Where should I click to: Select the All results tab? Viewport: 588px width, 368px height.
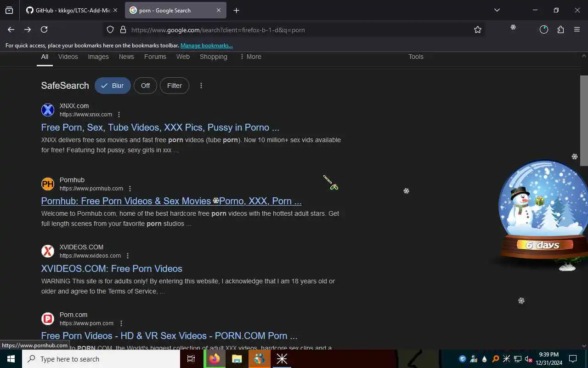(45, 57)
